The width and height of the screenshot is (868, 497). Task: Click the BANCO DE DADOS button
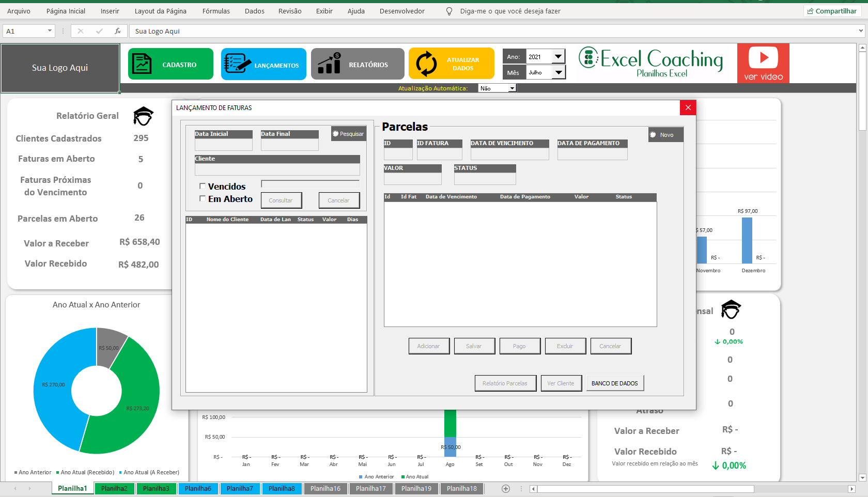615,383
